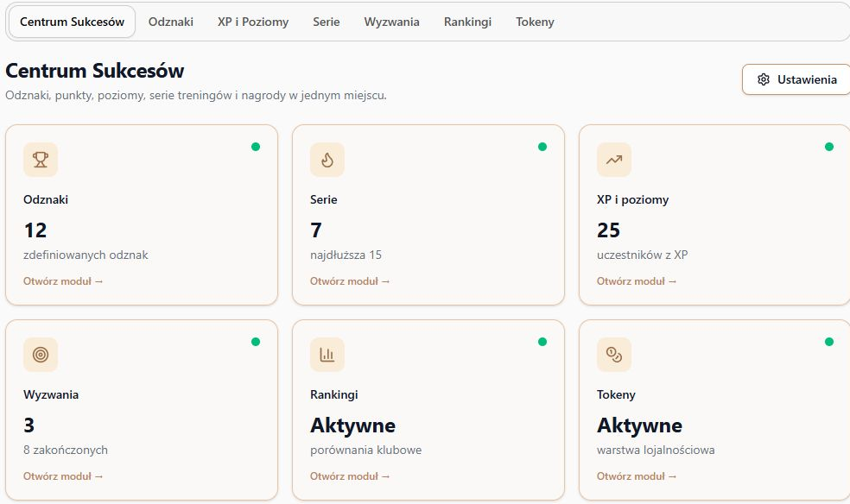Click the gear icon in Ustawienia button
This screenshot has height=504, width=850.
764,79
